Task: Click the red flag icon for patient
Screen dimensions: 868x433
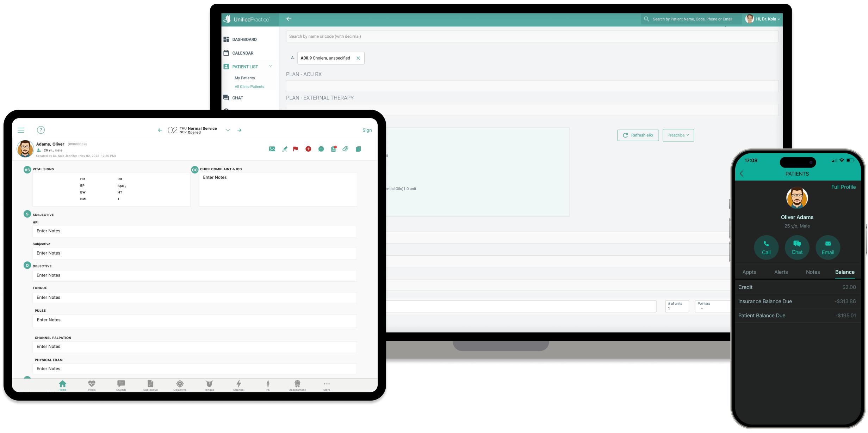Action: [x=296, y=149]
